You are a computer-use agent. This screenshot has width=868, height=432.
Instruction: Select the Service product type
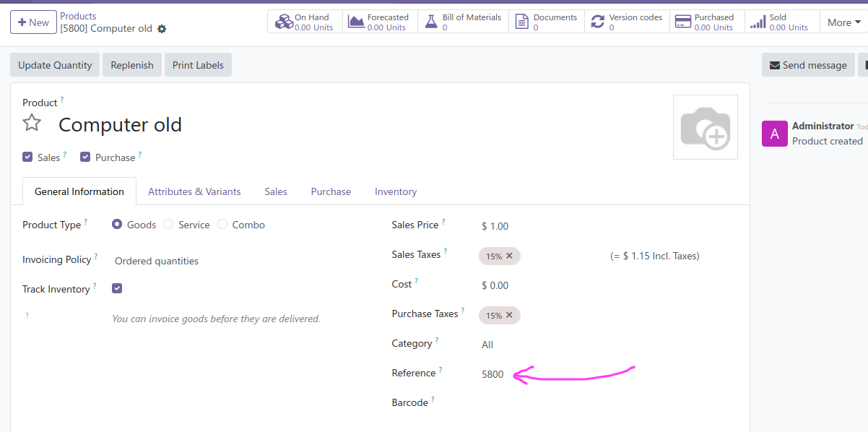pyautogui.click(x=168, y=225)
